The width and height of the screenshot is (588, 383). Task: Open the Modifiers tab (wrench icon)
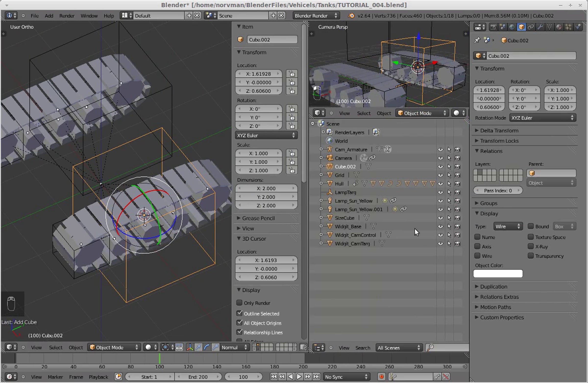pos(540,27)
